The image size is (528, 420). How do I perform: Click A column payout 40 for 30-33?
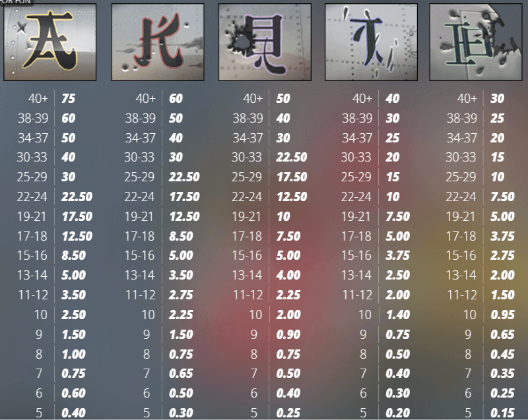69,157
